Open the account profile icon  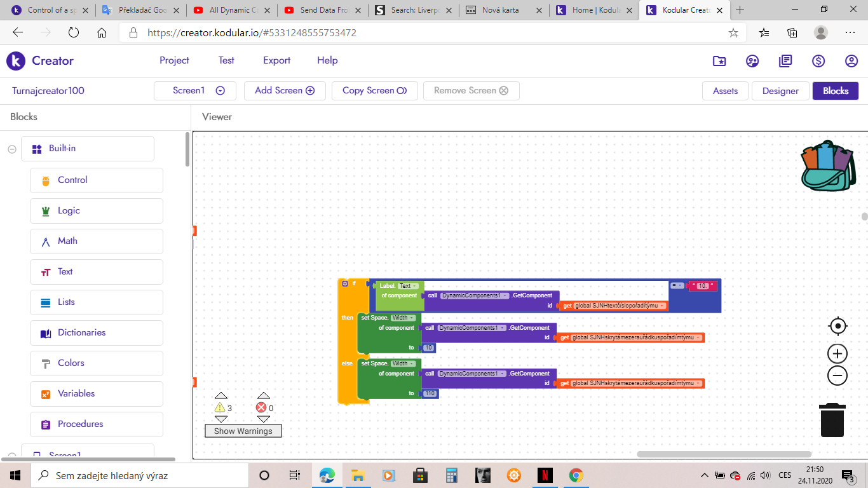[851, 61]
